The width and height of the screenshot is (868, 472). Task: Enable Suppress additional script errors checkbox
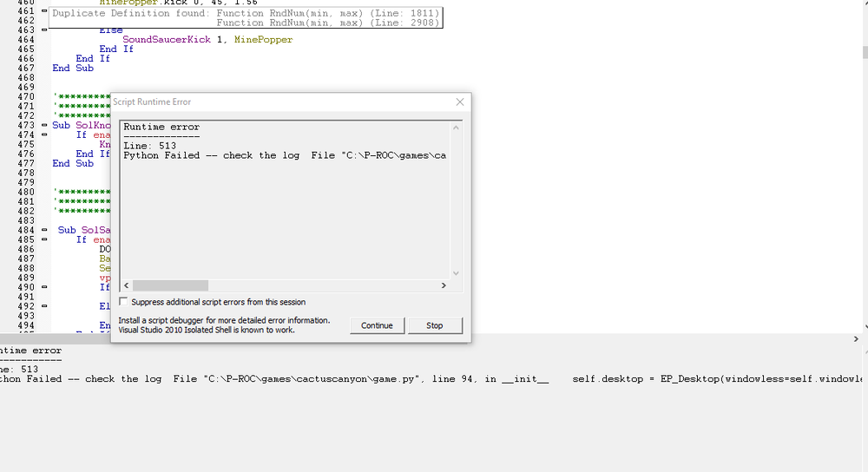(x=123, y=302)
